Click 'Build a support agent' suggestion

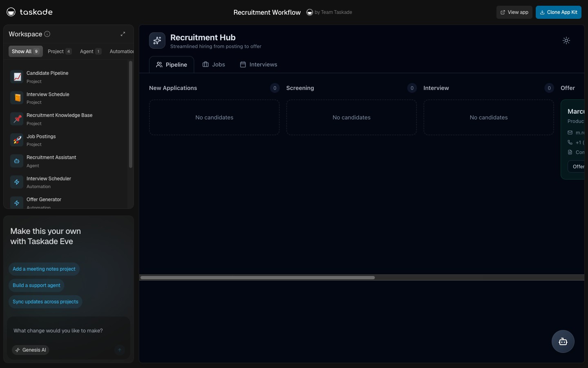tap(36, 285)
